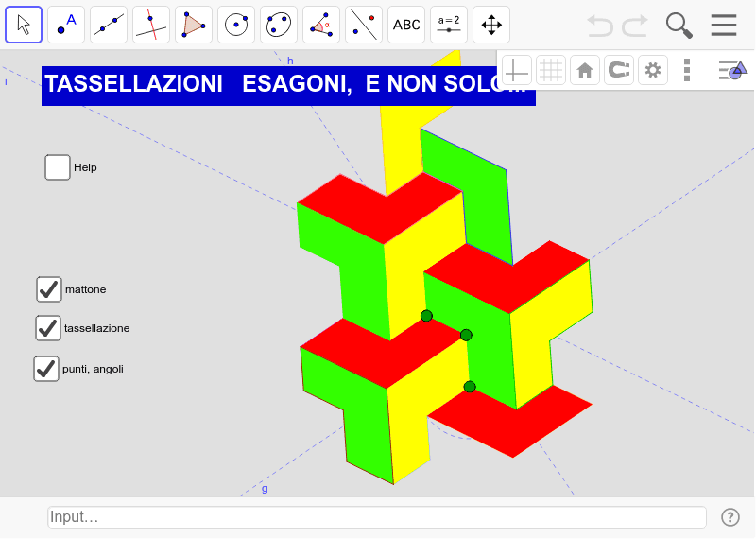Click the line label i
Viewport: 756px width, 539px height.
click(x=6, y=81)
